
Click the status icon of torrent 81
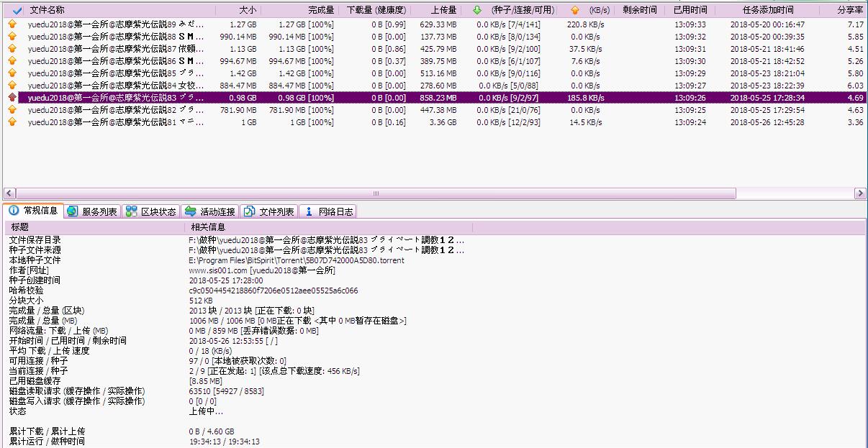point(12,122)
